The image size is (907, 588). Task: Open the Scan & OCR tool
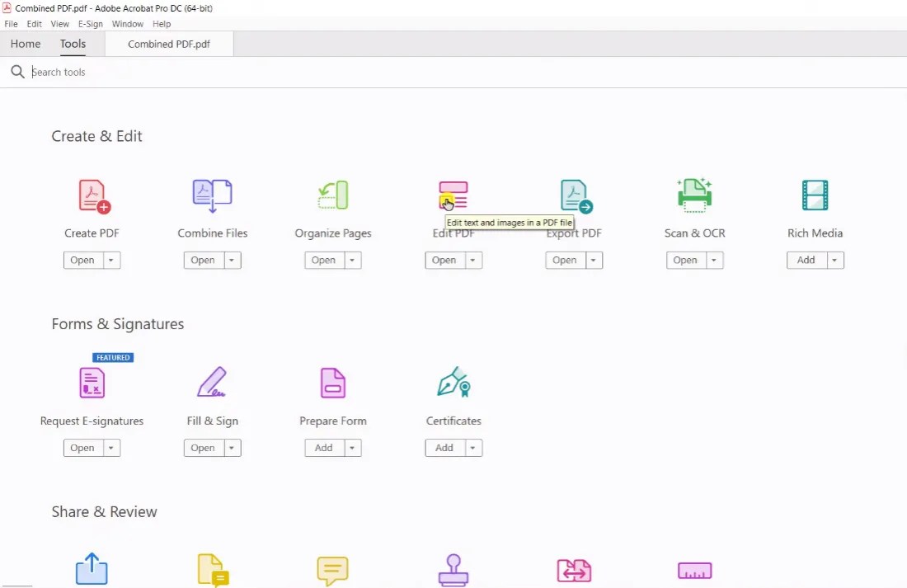(694, 195)
